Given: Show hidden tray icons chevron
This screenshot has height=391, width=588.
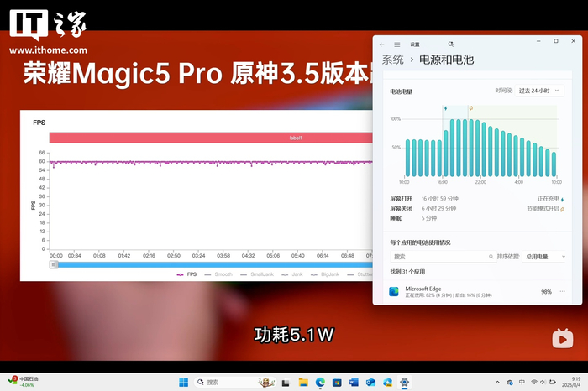Looking at the screenshot, I should click(497, 383).
